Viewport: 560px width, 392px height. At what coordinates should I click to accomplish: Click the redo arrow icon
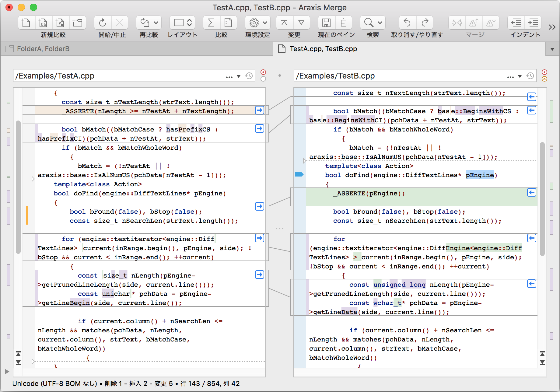point(425,23)
